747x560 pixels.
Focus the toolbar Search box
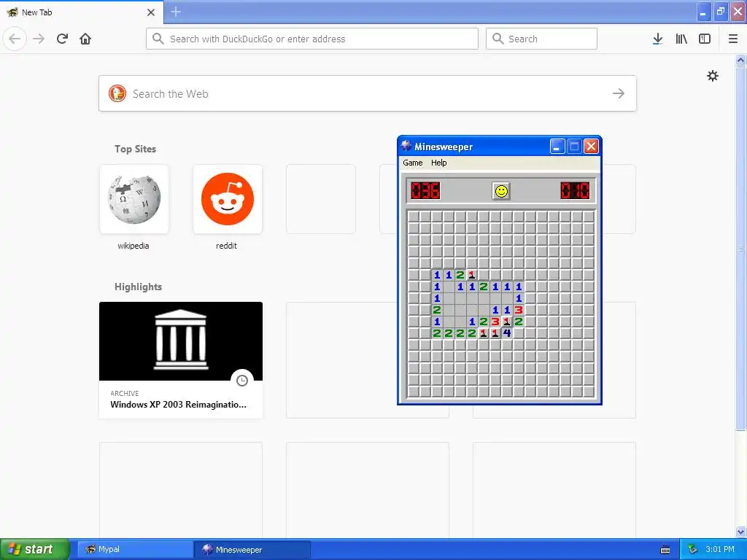[x=541, y=39]
